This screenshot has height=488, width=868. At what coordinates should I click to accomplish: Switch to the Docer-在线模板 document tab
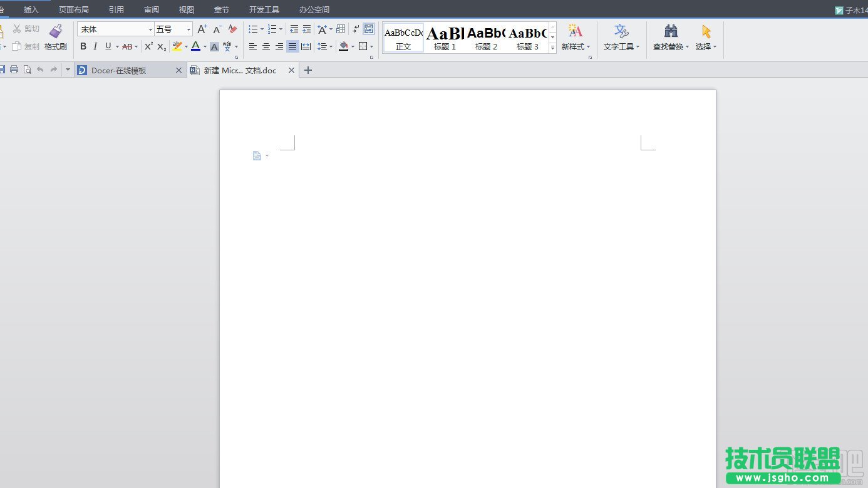(125, 70)
